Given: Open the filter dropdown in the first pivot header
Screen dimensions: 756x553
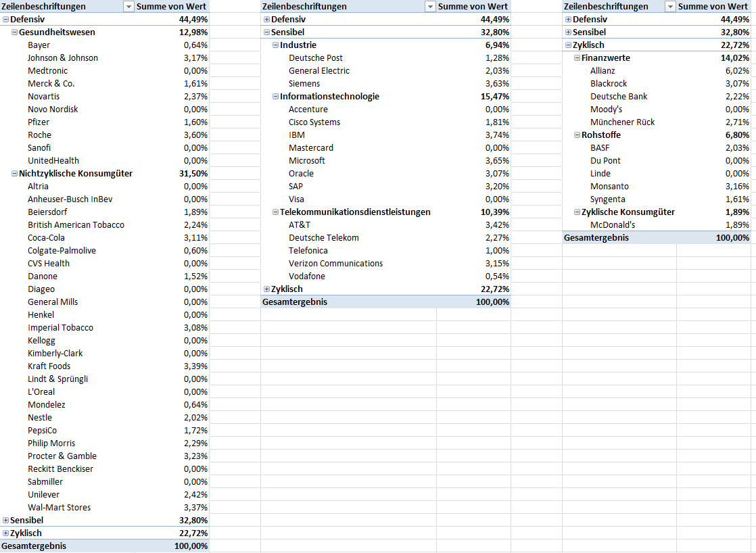Looking at the screenshot, I should click(x=128, y=6).
